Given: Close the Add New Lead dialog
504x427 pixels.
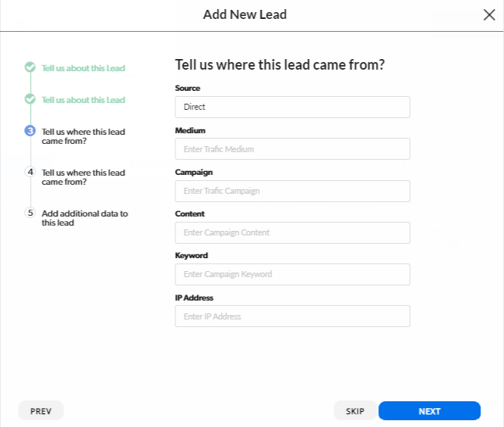Looking at the screenshot, I should (x=489, y=15).
